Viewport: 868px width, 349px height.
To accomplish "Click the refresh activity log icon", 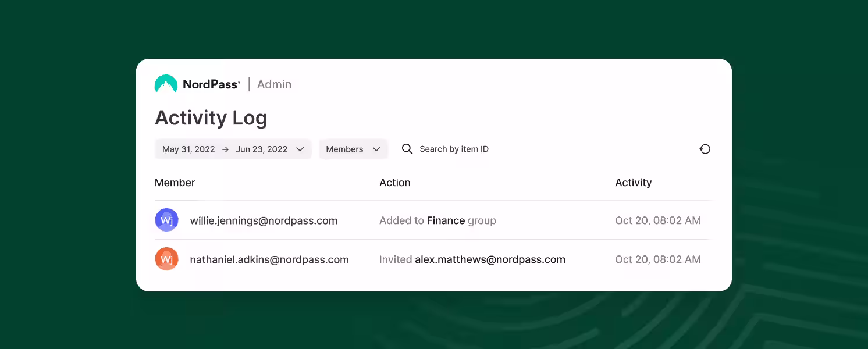I will point(705,149).
